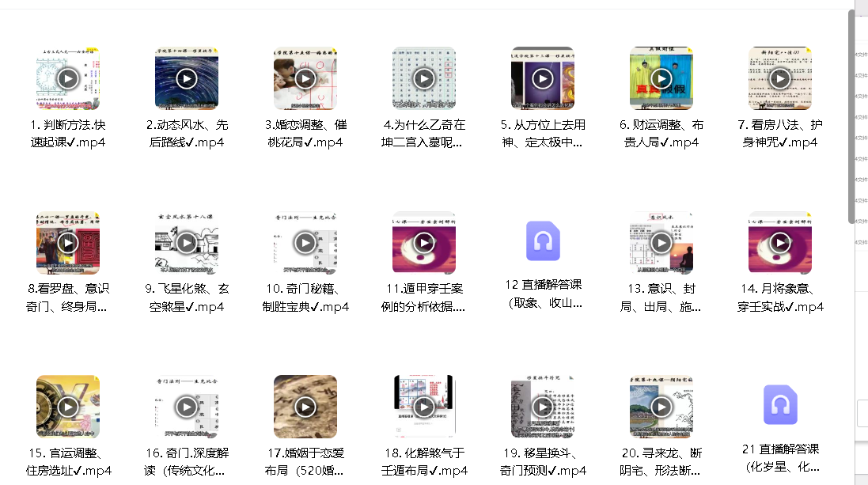Screen dimensions: 868x485
Task: Select file name 10. 奇门秘籍、制胜宝典.mp4
Action: point(305,297)
